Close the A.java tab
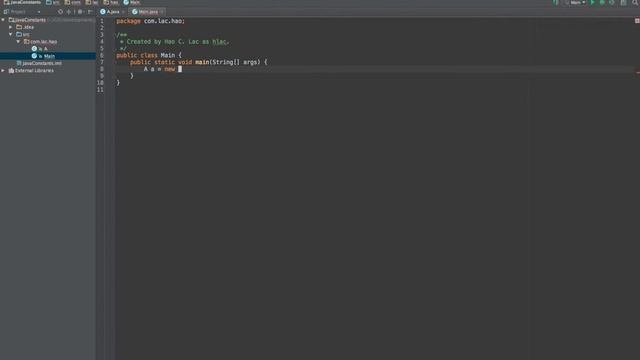 pos(123,12)
